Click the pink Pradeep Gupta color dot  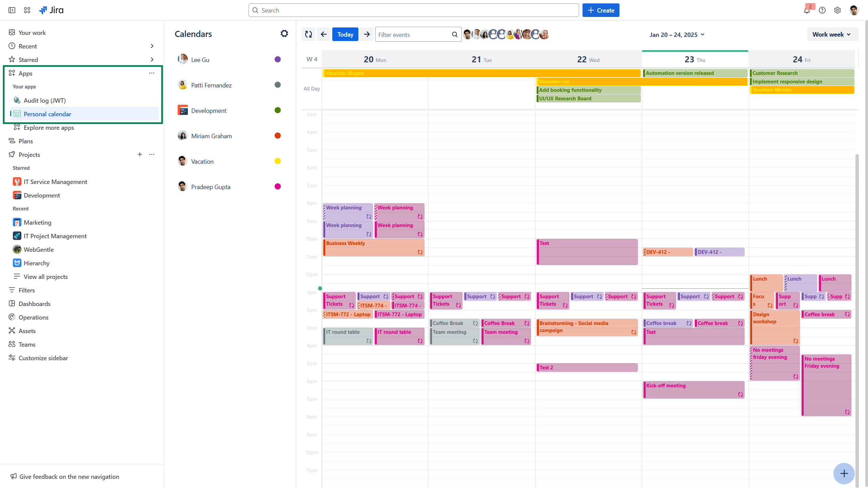click(x=277, y=187)
